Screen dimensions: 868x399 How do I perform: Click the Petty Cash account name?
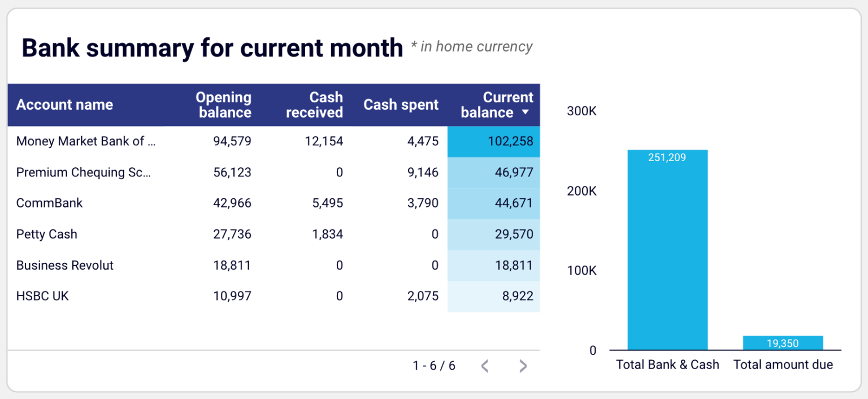tap(47, 234)
